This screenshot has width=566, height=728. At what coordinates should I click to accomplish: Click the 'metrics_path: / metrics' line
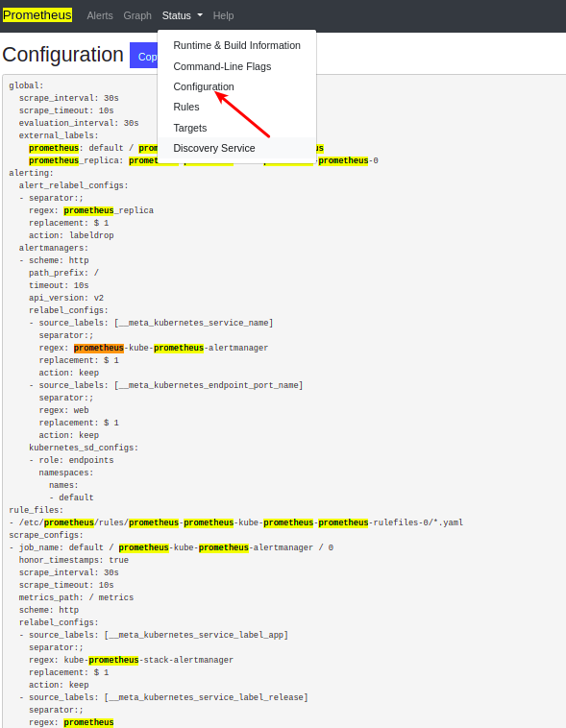point(76,597)
